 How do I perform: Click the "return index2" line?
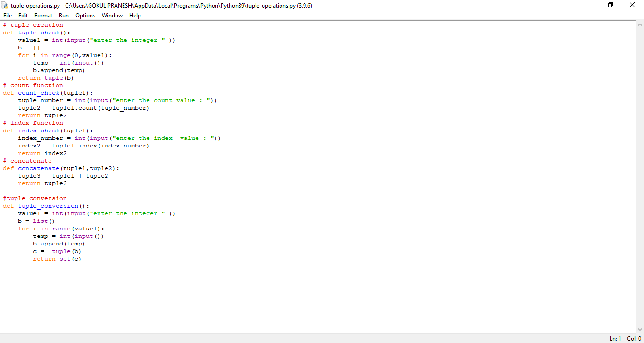[42, 153]
